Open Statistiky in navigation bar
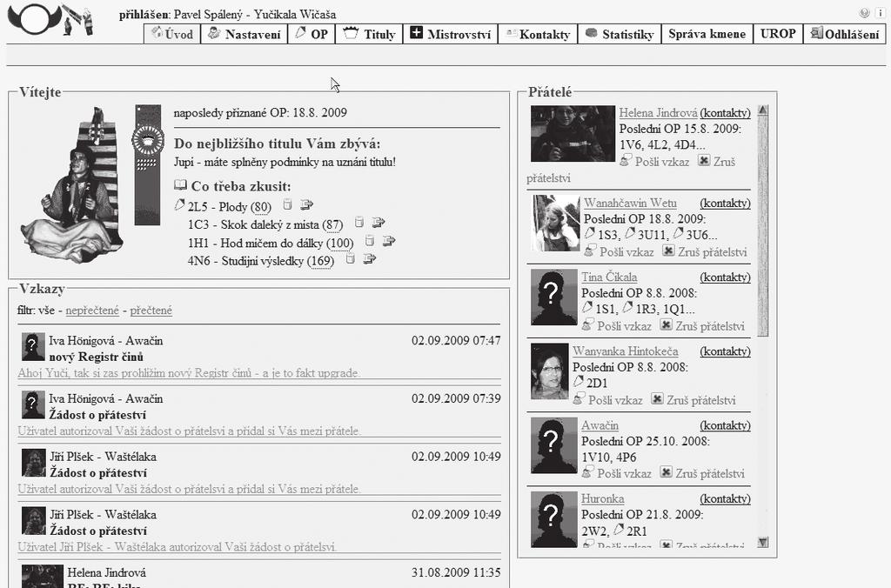The image size is (891, 588). tap(620, 34)
